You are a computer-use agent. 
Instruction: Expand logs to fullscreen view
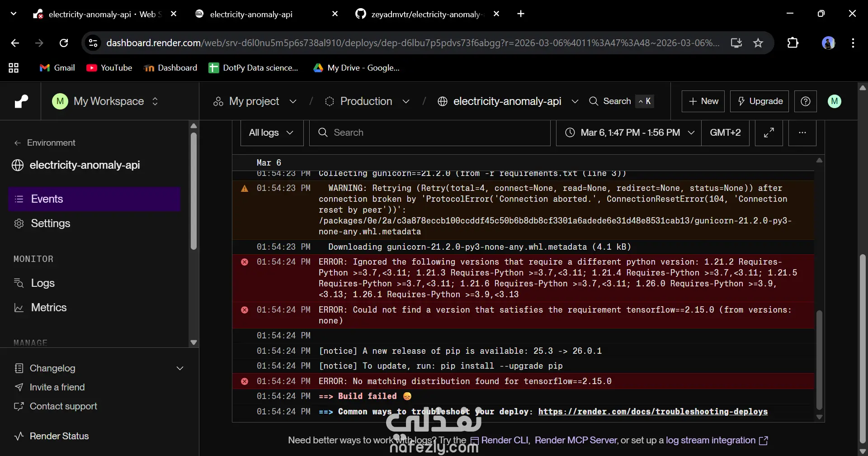(x=769, y=133)
